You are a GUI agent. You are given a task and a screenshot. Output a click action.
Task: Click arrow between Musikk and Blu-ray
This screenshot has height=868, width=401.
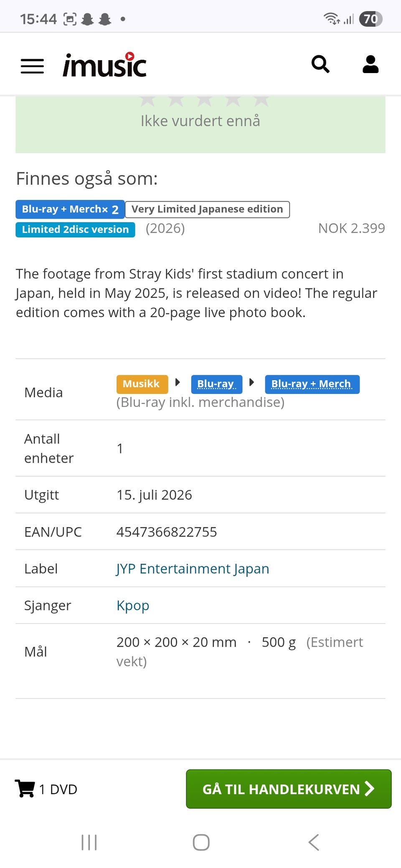pos(178,382)
